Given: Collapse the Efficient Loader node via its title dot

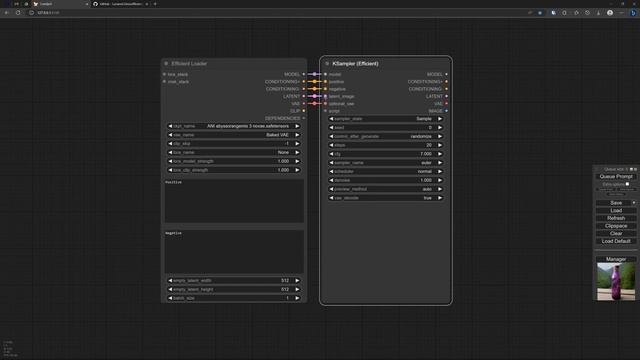Looking at the screenshot, I should (166, 64).
